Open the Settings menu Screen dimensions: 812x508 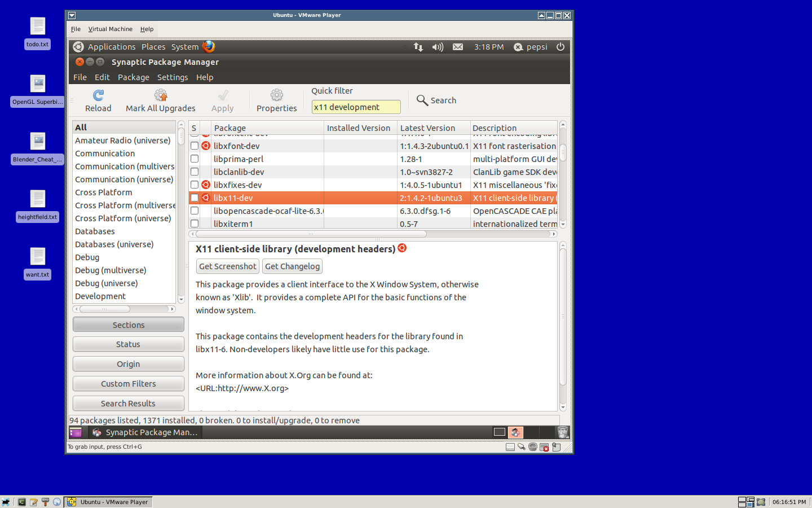point(172,77)
